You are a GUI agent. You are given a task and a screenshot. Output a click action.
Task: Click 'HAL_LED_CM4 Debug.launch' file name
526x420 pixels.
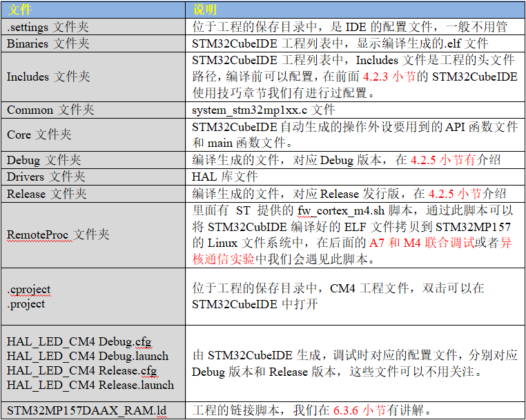point(88,356)
